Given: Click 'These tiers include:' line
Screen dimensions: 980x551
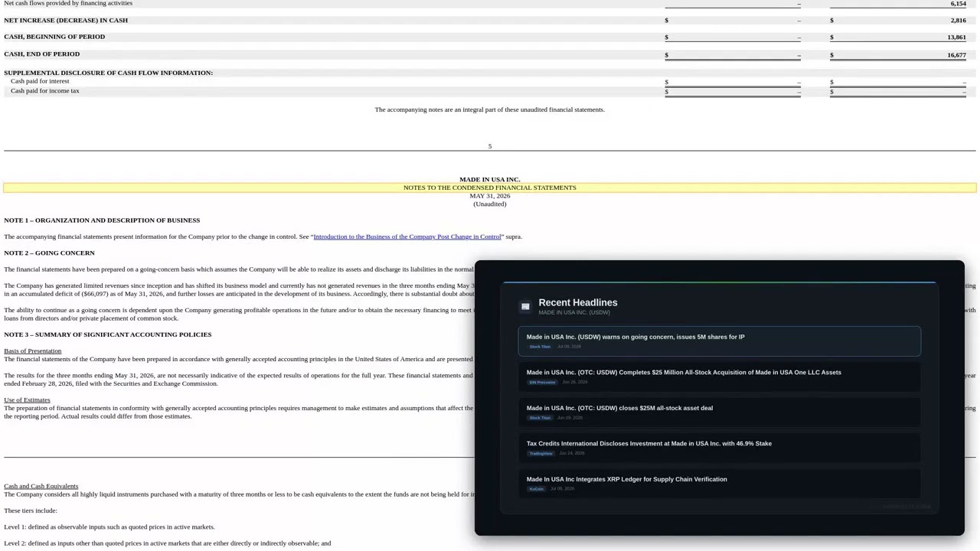Looking at the screenshot, I should 31,510.
